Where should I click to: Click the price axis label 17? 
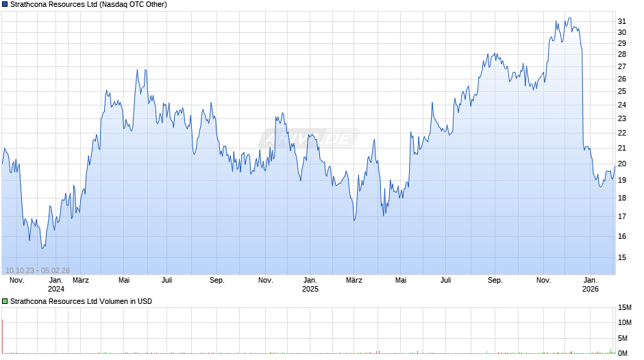point(622,216)
